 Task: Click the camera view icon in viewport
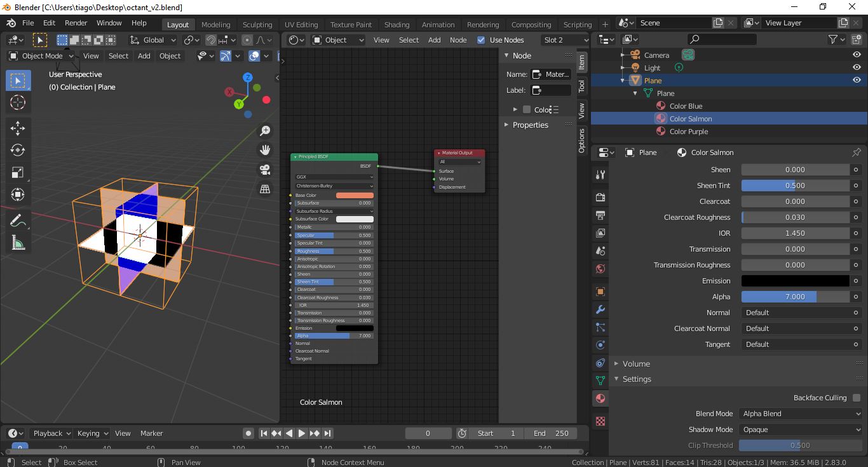pyautogui.click(x=265, y=170)
